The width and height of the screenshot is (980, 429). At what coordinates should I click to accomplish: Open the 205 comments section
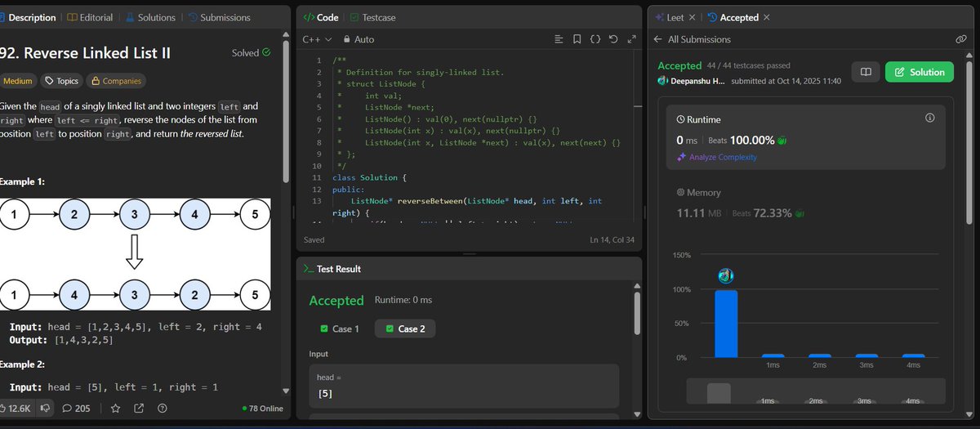click(x=76, y=408)
